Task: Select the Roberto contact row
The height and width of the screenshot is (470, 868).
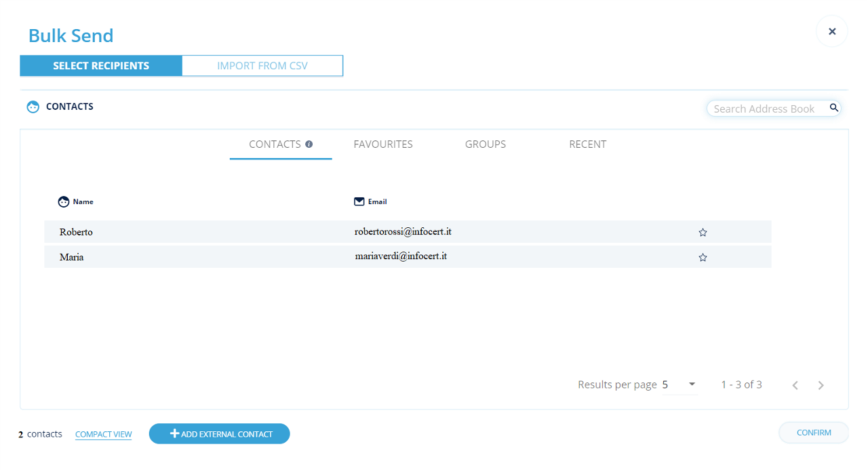Action: click(203, 232)
